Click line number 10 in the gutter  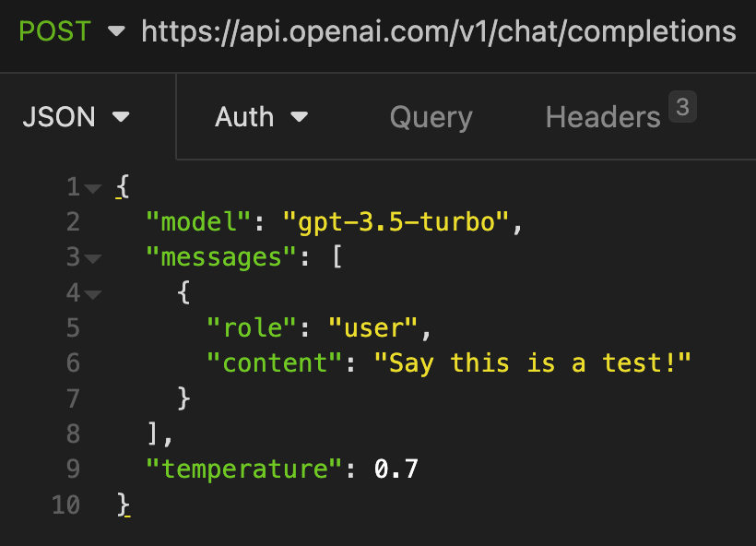(65, 504)
